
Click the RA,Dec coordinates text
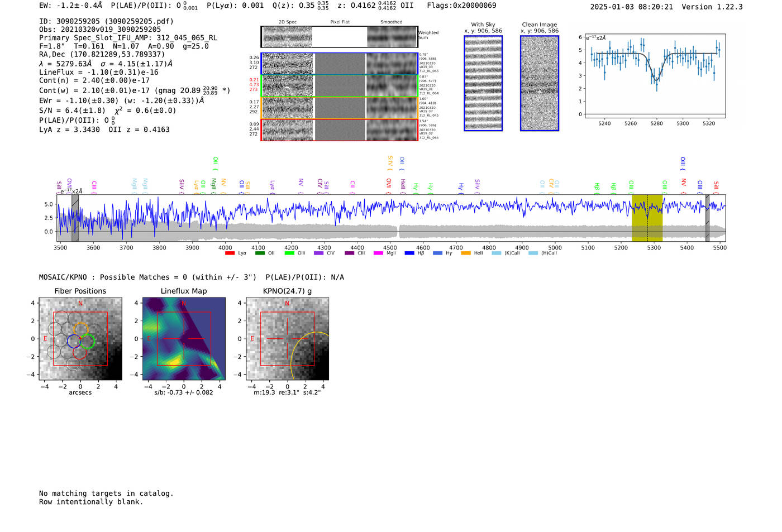point(102,54)
